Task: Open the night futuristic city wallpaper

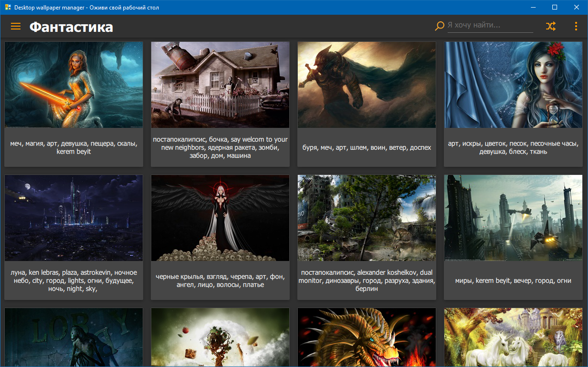Action: [x=74, y=218]
